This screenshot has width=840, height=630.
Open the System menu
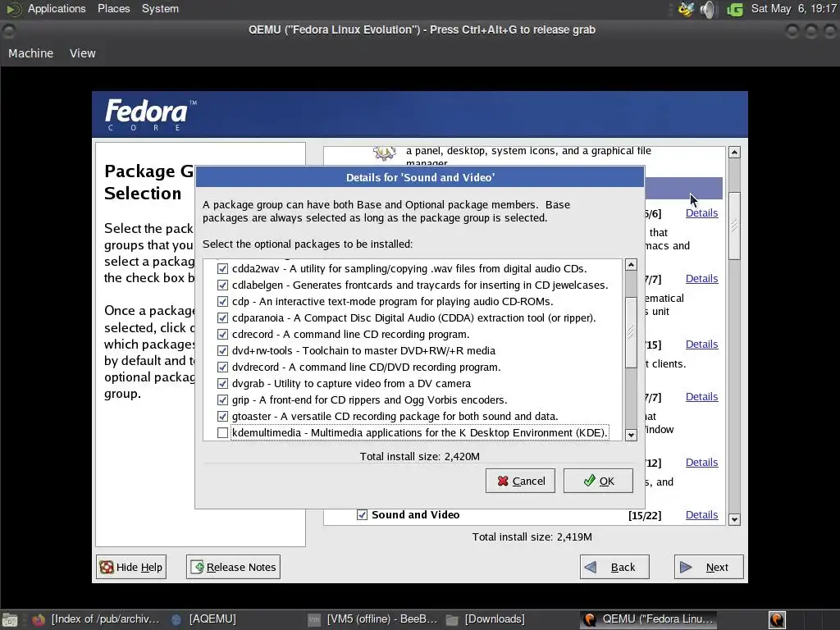pyautogui.click(x=160, y=8)
